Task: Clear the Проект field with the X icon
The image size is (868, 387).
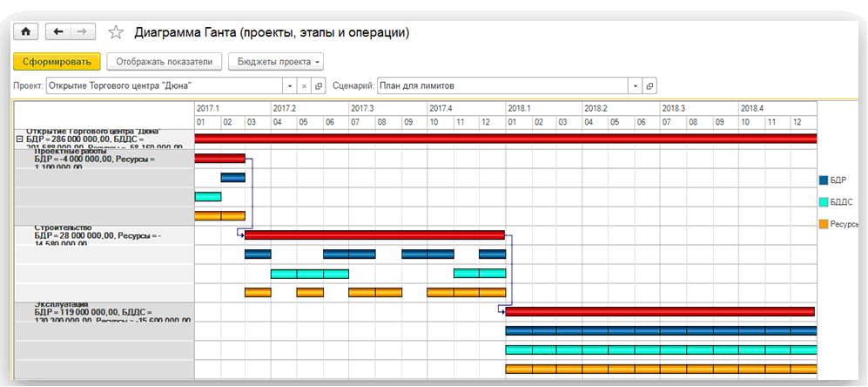Action: click(x=304, y=86)
